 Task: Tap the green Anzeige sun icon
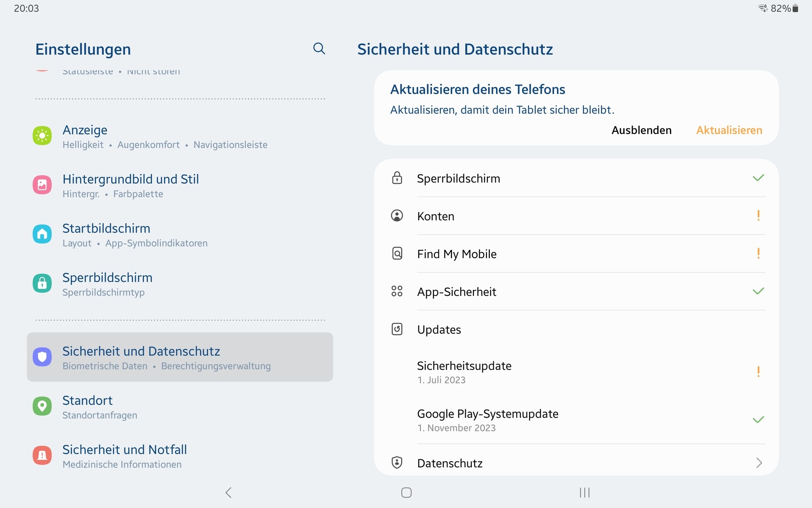pos(42,136)
